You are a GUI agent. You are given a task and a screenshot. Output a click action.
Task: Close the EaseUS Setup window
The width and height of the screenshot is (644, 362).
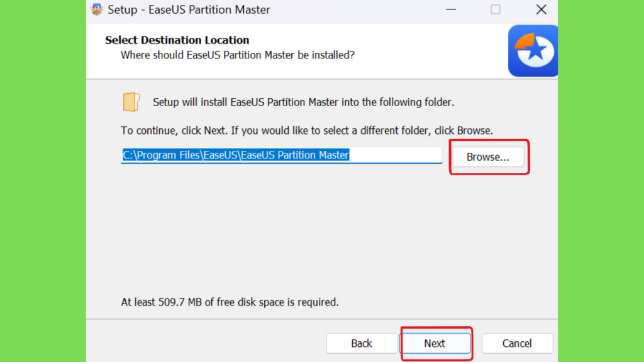pyautogui.click(x=541, y=9)
